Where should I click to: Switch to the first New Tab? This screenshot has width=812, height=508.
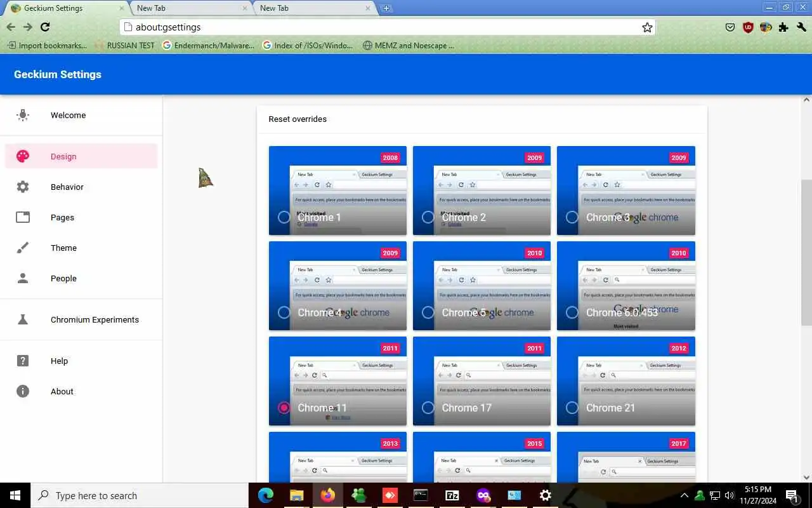[190, 8]
